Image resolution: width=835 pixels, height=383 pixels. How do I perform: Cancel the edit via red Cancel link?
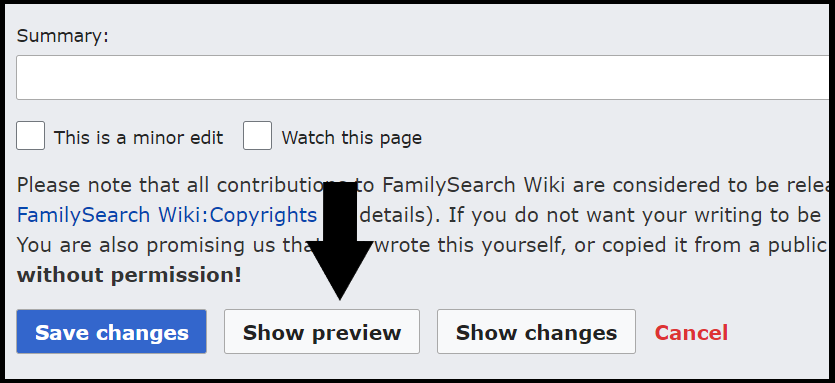point(691,333)
